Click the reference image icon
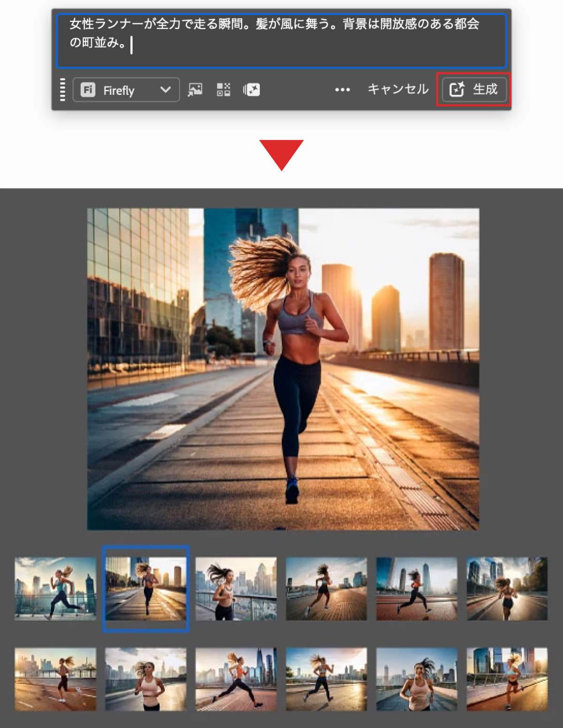Viewport: 563px width, 728px height. click(x=195, y=90)
